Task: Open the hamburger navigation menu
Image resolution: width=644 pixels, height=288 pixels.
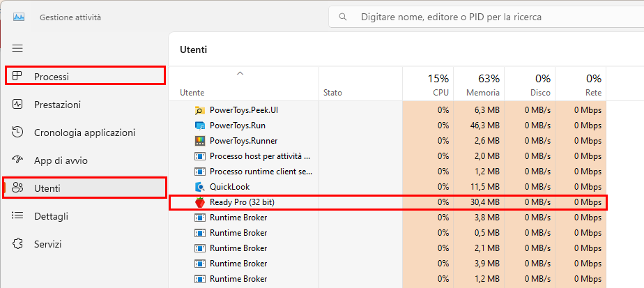Action: click(17, 49)
